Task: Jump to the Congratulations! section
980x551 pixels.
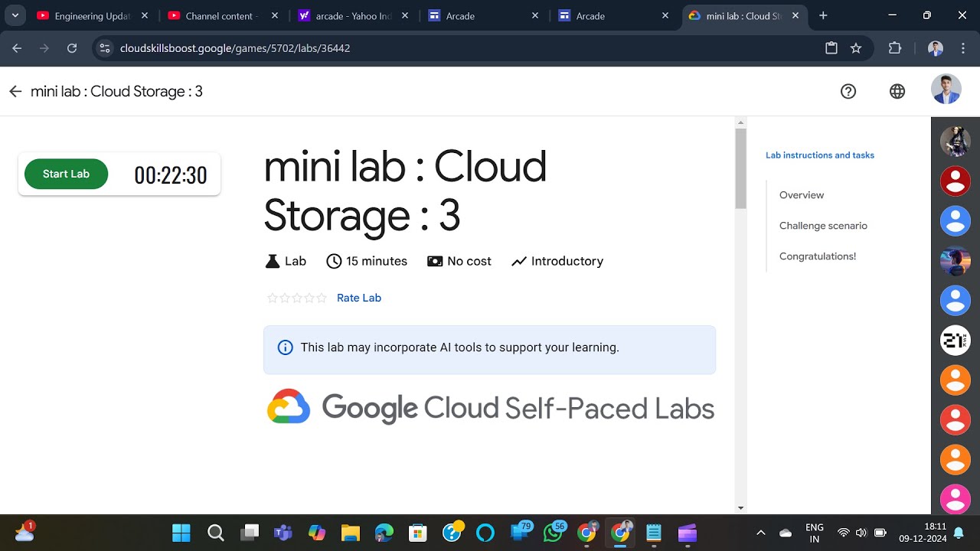Action: tap(818, 256)
